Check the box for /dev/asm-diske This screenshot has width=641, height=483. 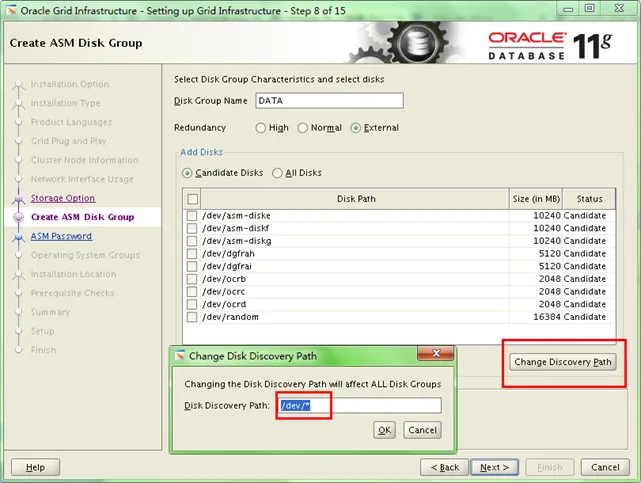click(x=192, y=216)
